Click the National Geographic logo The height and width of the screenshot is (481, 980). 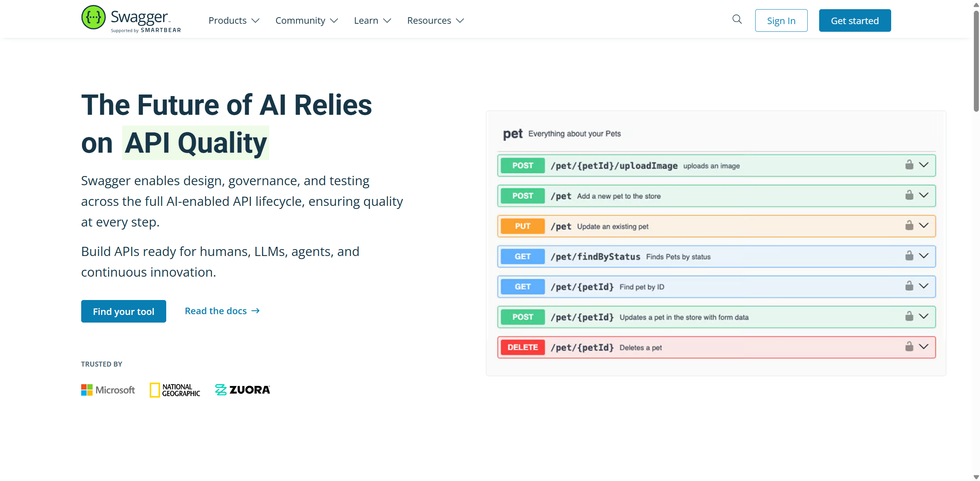(175, 390)
